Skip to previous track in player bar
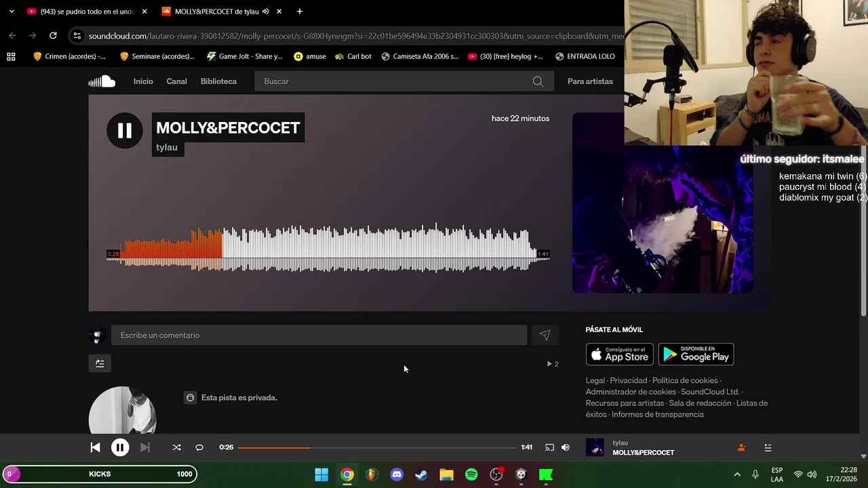868x488 pixels. pyautogui.click(x=96, y=447)
